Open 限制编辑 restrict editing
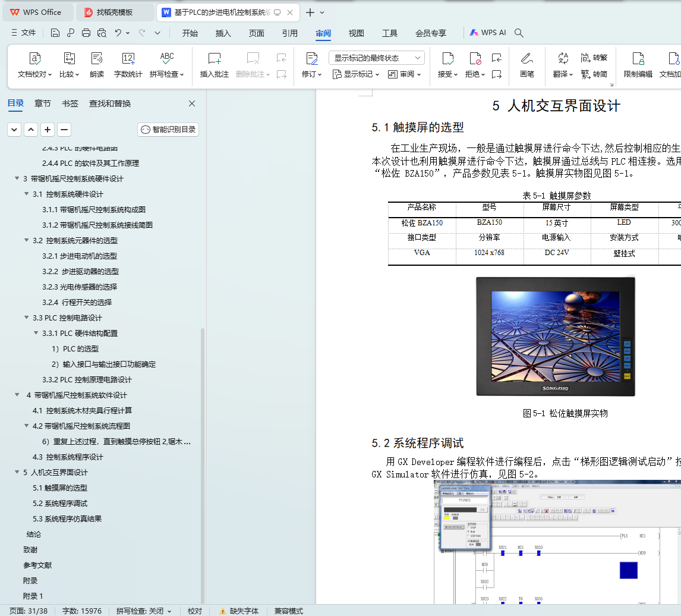 638,65
